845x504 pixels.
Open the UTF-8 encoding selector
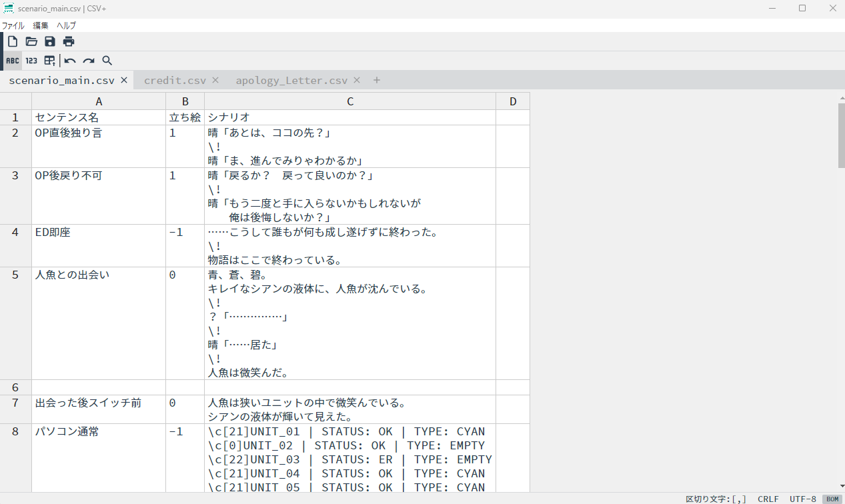[802, 499]
